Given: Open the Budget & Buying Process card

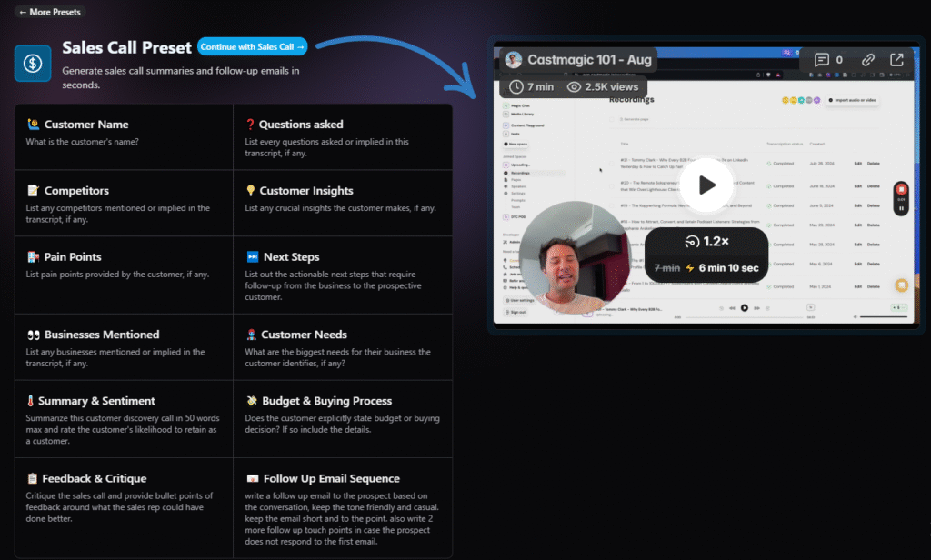Looking at the screenshot, I should click(342, 418).
